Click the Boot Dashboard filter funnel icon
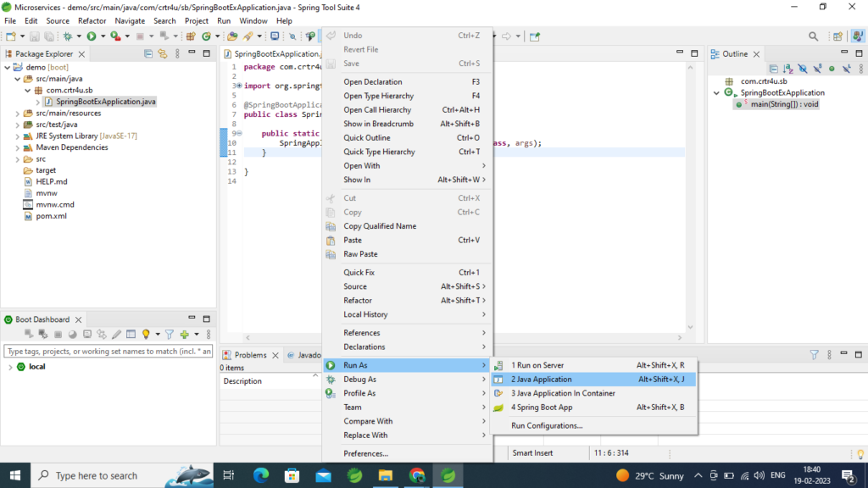This screenshot has width=868, height=488. pos(170,334)
